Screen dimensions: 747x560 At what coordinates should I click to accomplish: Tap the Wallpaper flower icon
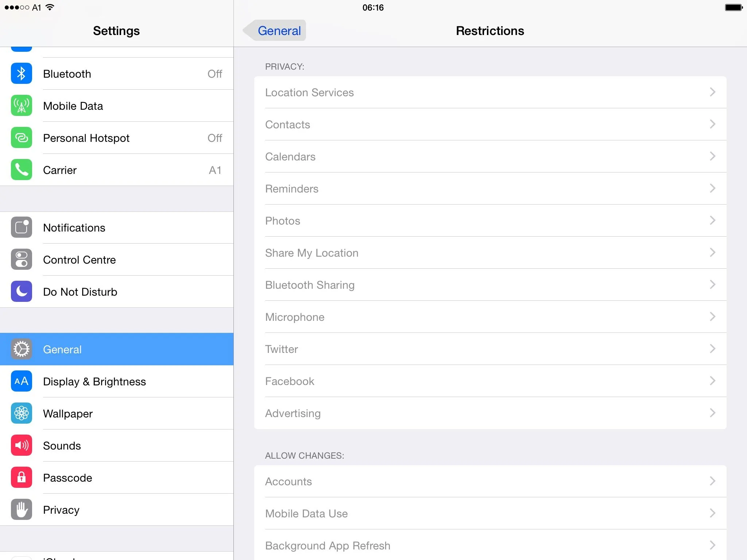[x=22, y=413]
